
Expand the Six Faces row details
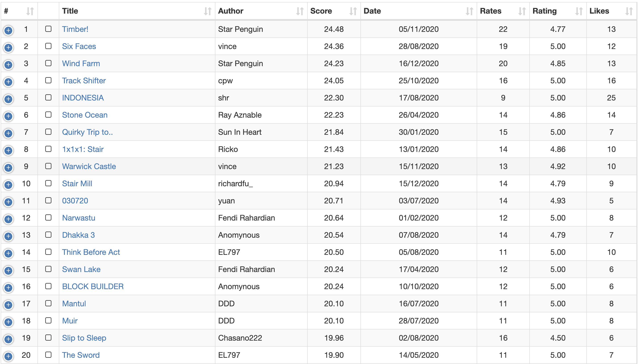8,47
